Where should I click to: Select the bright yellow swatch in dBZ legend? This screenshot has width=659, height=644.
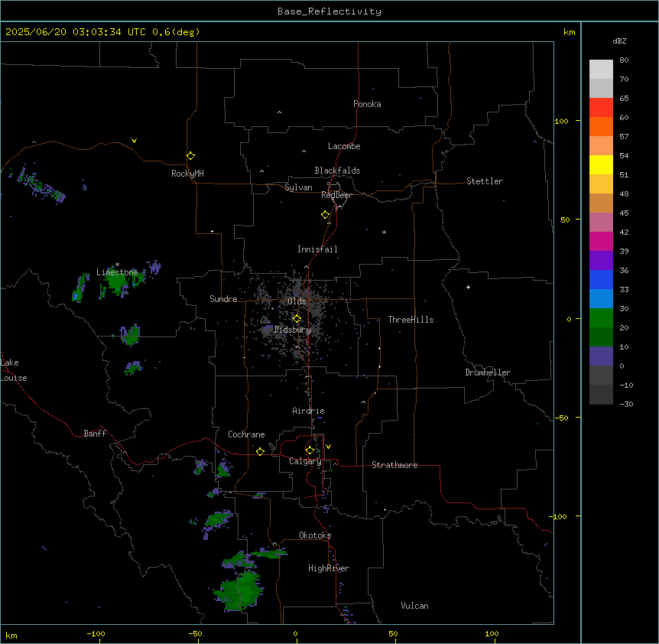(601, 164)
